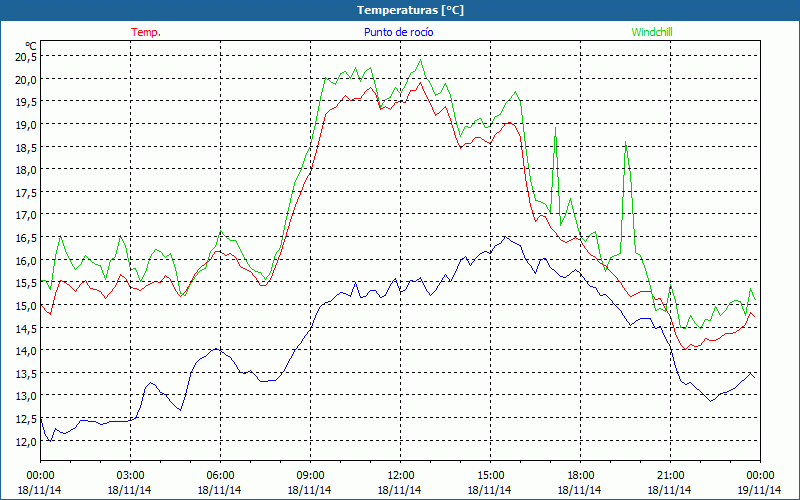Click the °C unit label on the axis
Image resolution: width=800 pixels, height=500 pixels.
pyautogui.click(x=31, y=46)
